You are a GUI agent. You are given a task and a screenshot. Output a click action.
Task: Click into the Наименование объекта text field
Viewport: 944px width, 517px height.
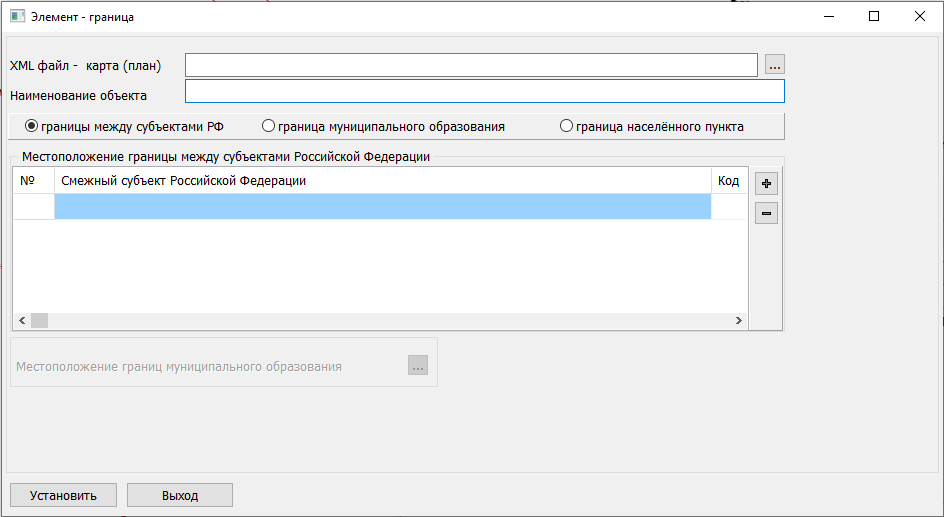click(484, 92)
